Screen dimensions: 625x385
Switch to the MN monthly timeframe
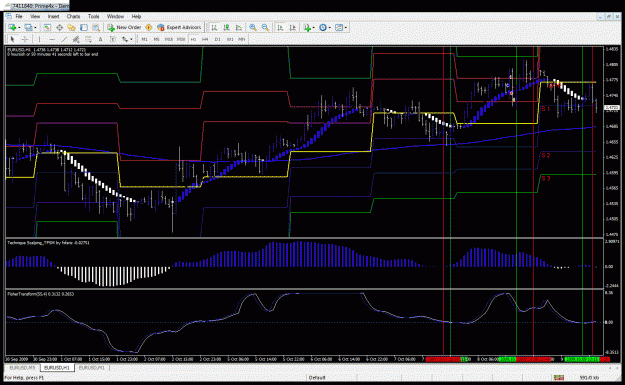pos(242,39)
